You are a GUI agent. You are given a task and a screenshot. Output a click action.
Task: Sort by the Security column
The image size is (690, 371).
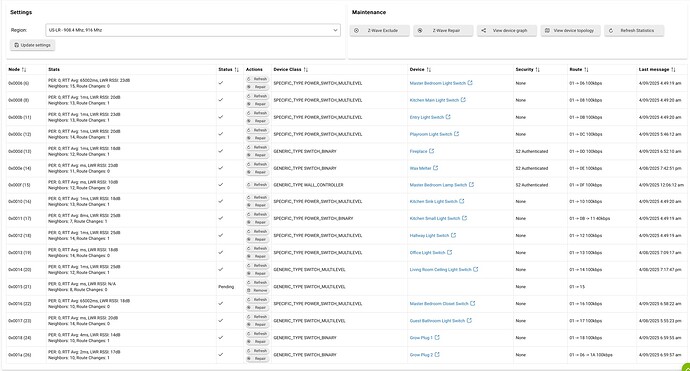538,70
